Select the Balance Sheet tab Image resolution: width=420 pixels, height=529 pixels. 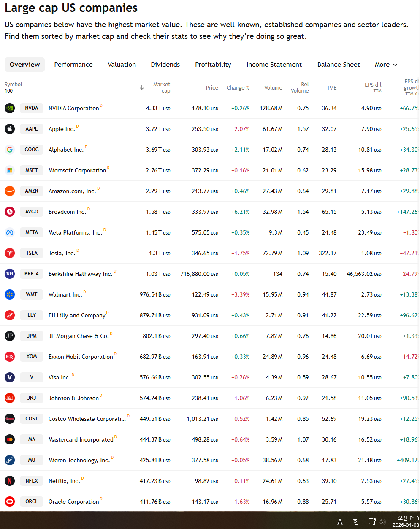pos(339,65)
